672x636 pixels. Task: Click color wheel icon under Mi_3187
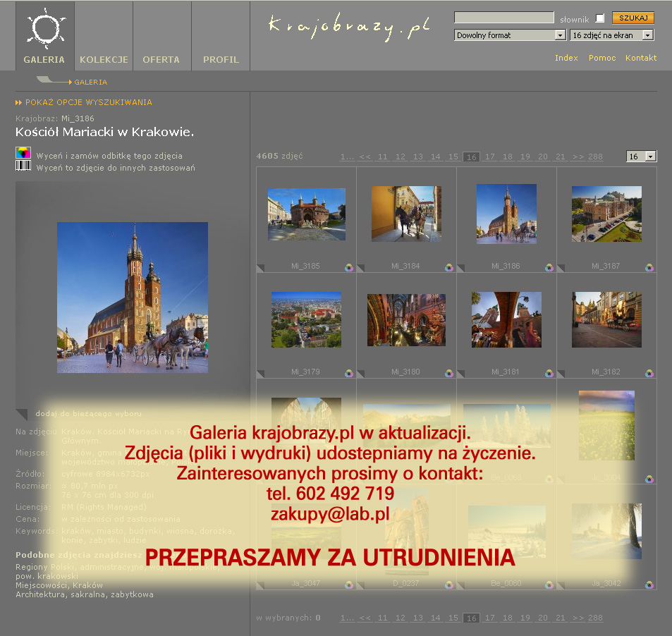(649, 267)
